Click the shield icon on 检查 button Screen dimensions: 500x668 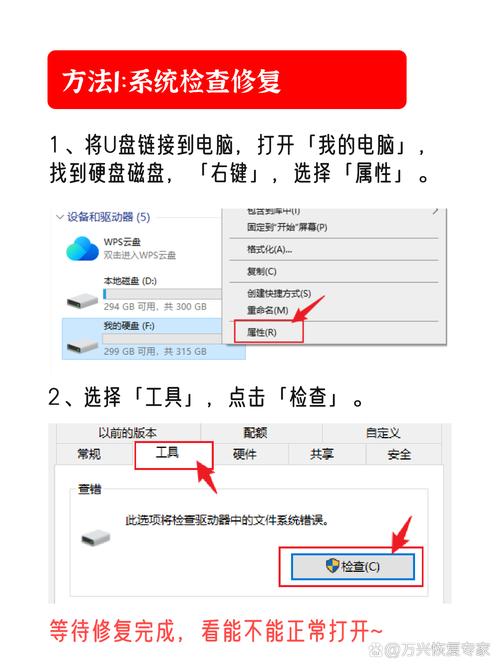tap(332, 566)
